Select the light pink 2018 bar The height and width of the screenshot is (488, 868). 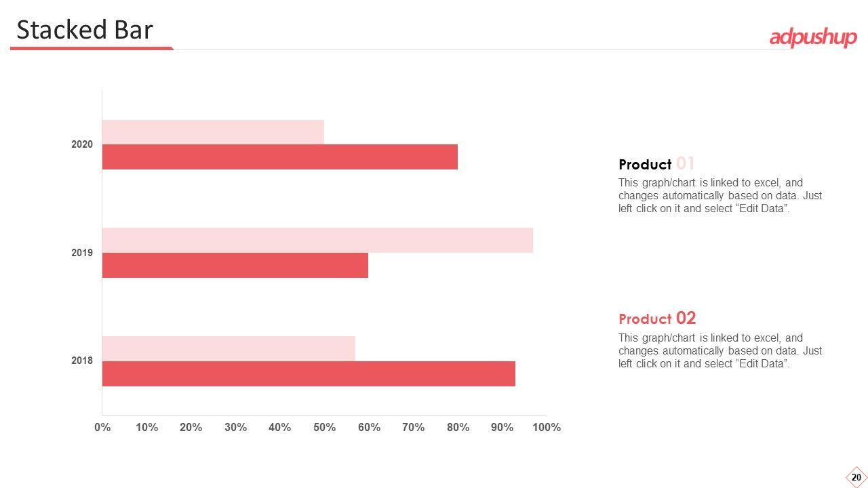pyautogui.click(x=229, y=348)
